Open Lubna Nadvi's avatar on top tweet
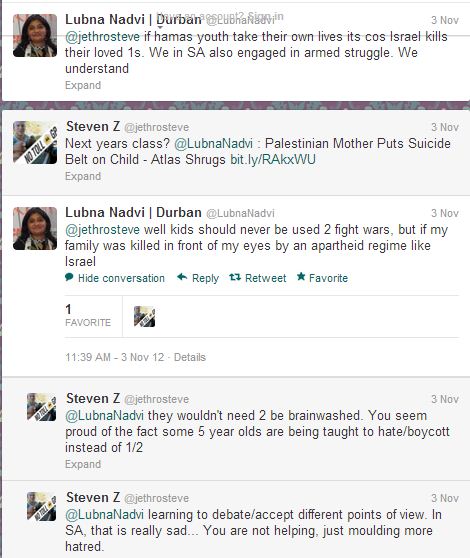 pos(35,35)
